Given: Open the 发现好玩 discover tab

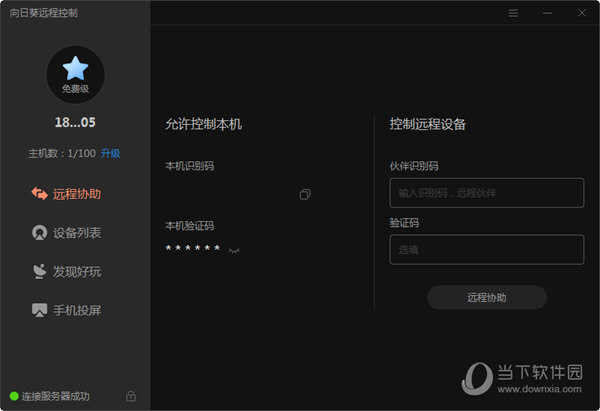Looking at the screenshot, I should pos(66,271).
